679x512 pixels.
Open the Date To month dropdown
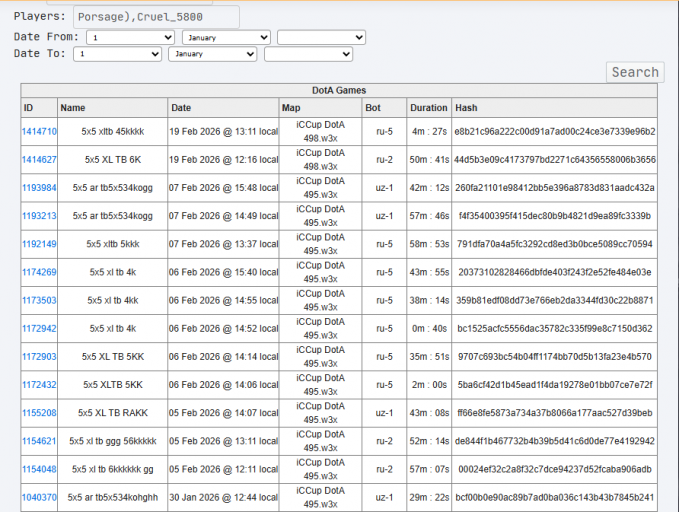(x=213, y=54)
